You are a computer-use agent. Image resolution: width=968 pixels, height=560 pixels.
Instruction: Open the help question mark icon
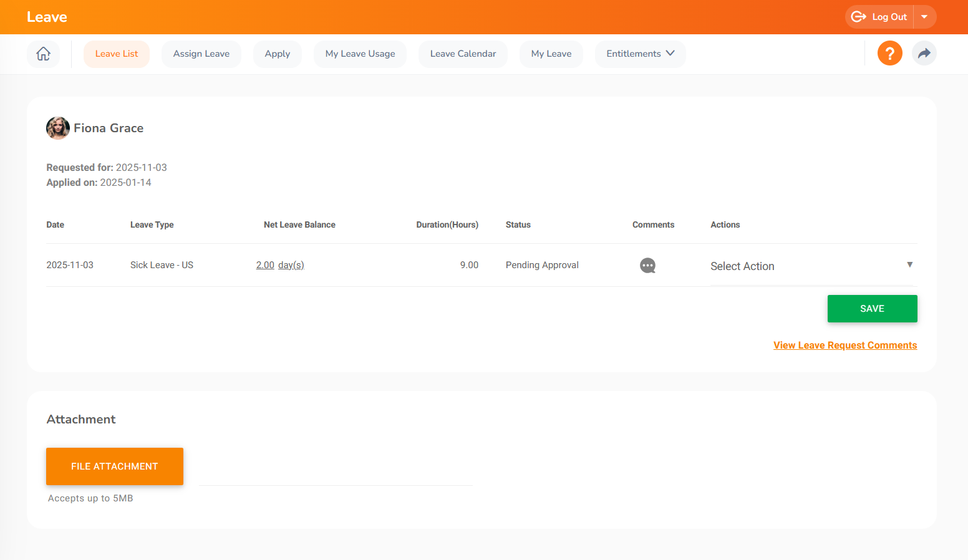[x=890, y=53]
